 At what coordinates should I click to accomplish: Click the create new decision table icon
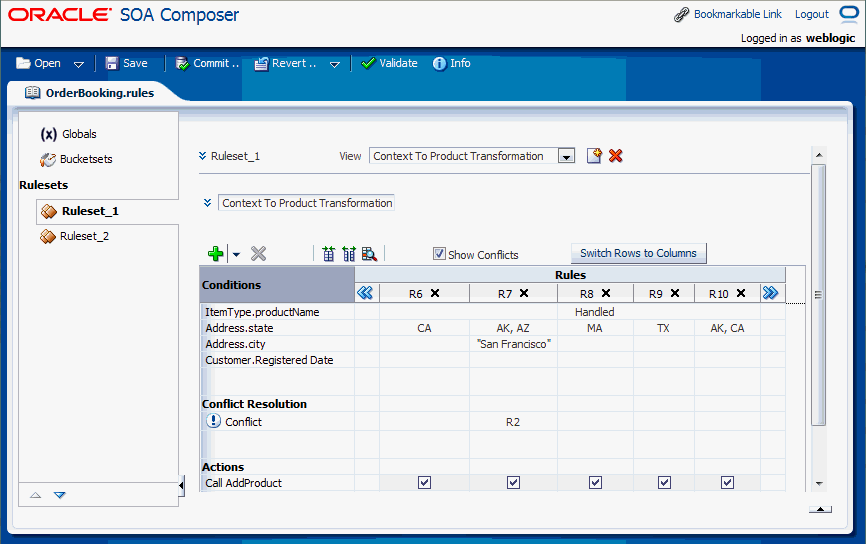(x=594, y=156)
